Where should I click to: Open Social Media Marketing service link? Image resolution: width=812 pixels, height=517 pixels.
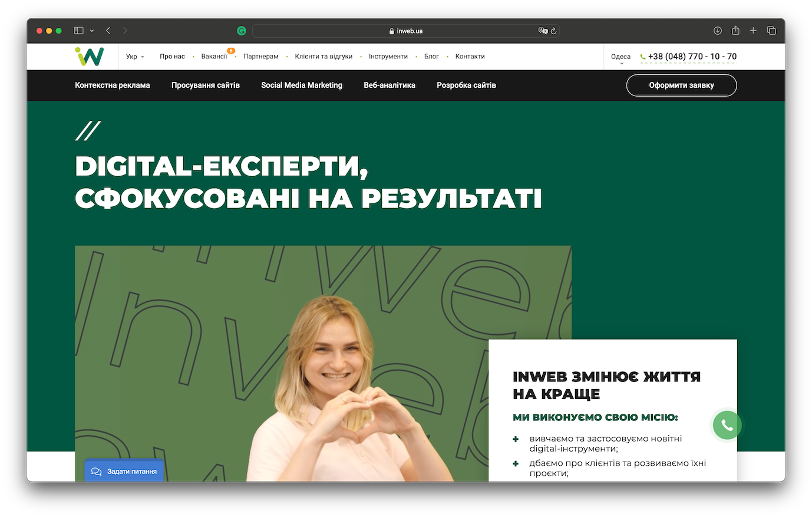(302, 85)
